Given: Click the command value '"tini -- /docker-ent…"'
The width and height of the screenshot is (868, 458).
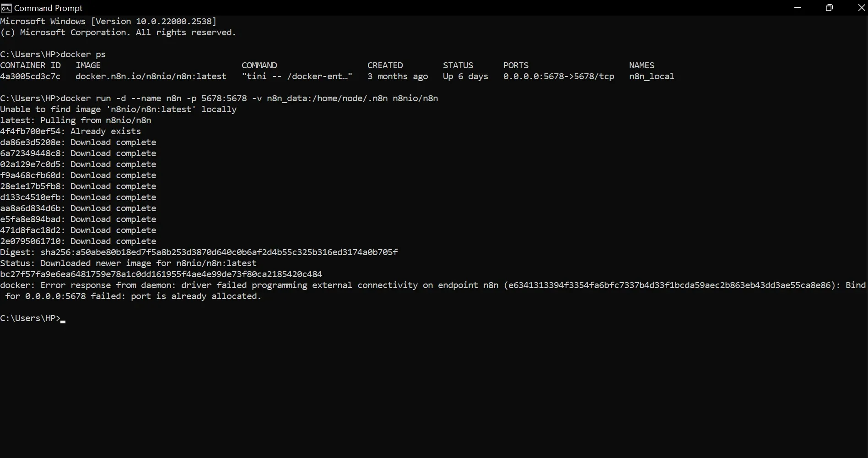Looking at the screenshot, I should (x=297, y=76).
